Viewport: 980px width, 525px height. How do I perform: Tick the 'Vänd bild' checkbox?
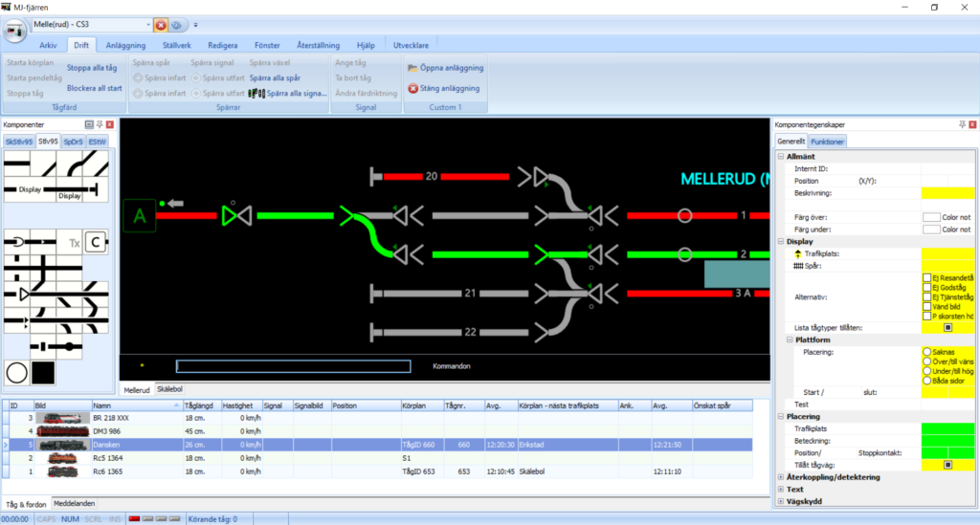[926, 306]
